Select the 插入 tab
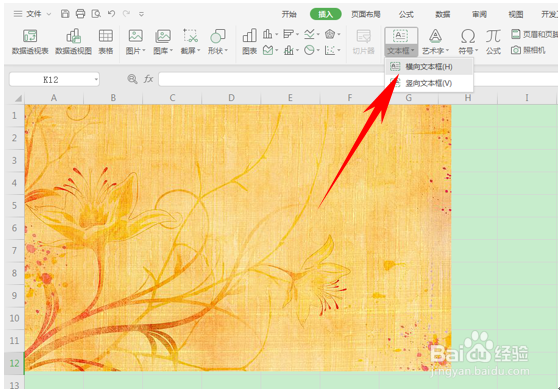Screen dimensions: 560x391 tap(325, 14)
